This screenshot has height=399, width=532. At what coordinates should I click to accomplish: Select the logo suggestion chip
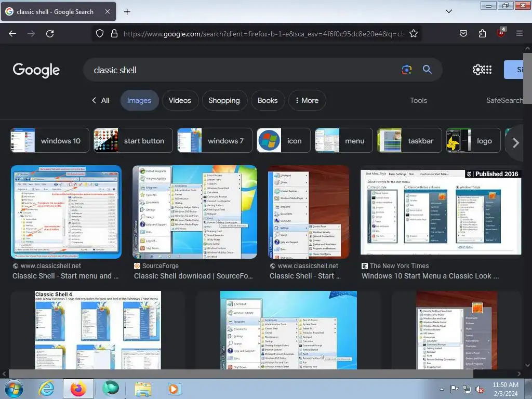pyautogui.click(x=473, y=140)
